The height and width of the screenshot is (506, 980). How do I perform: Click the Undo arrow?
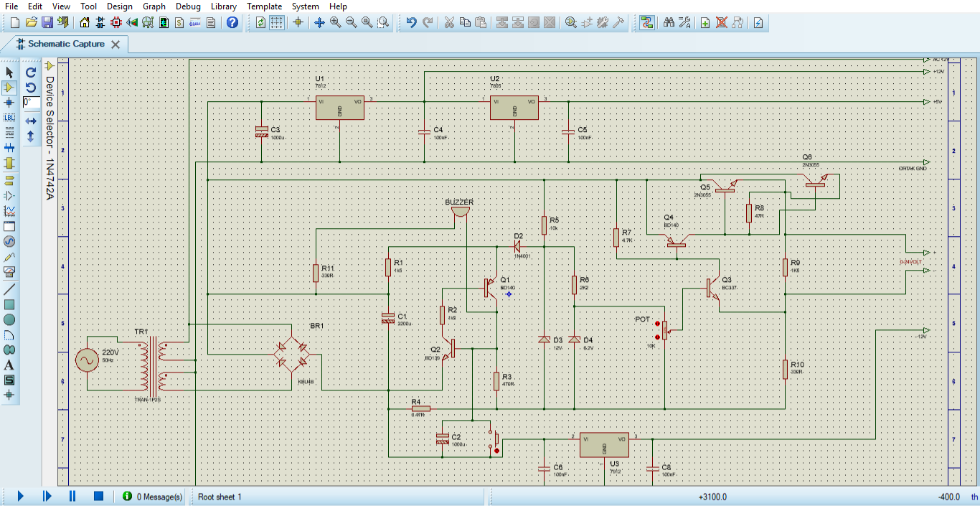pos(411,22)
